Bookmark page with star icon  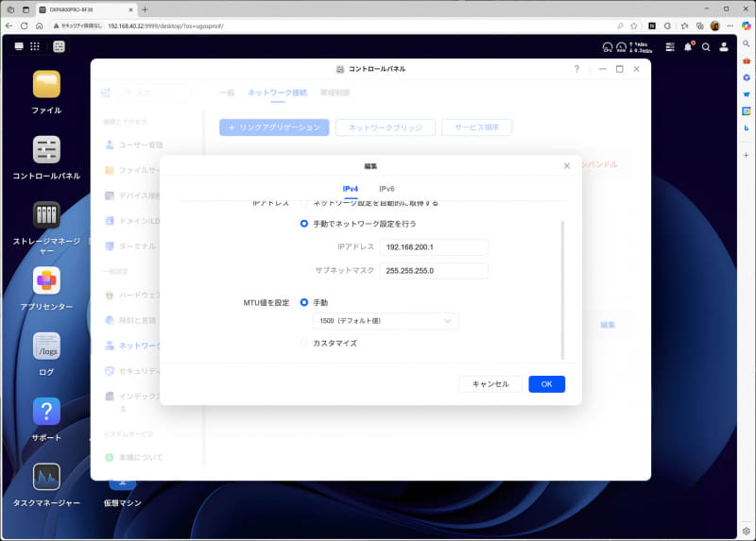(634, 26)
